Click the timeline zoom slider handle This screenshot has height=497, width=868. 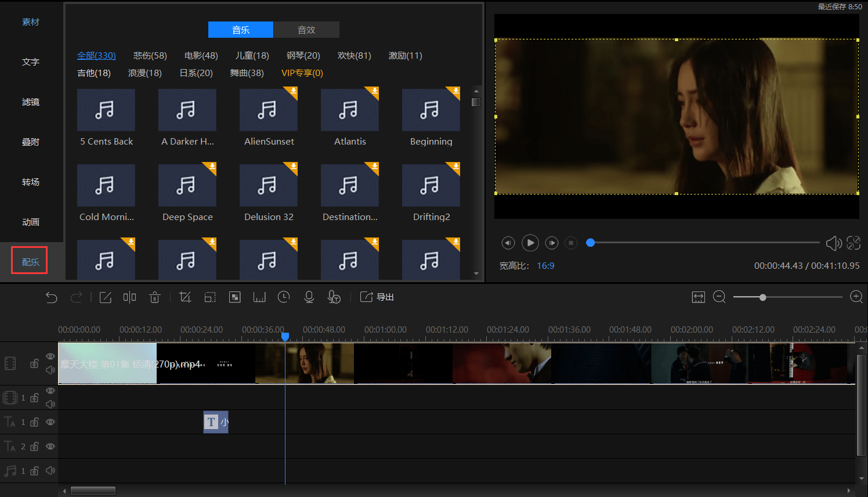[763, 297]
